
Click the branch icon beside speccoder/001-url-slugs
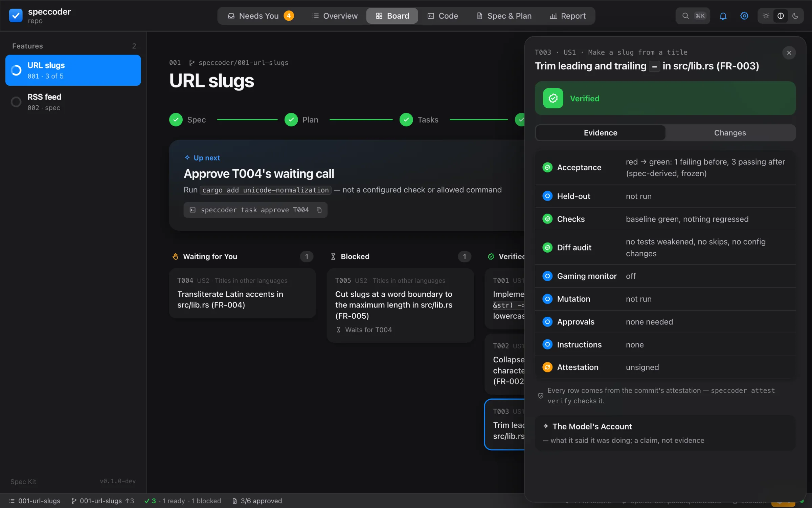(191, 63)
